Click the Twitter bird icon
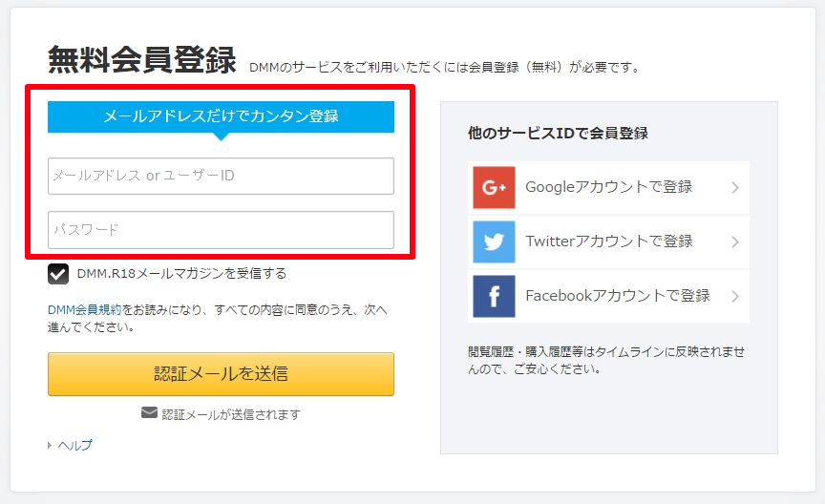Viewport: 825px width, 504px height. pyautogui.click(x=494, y=242)
